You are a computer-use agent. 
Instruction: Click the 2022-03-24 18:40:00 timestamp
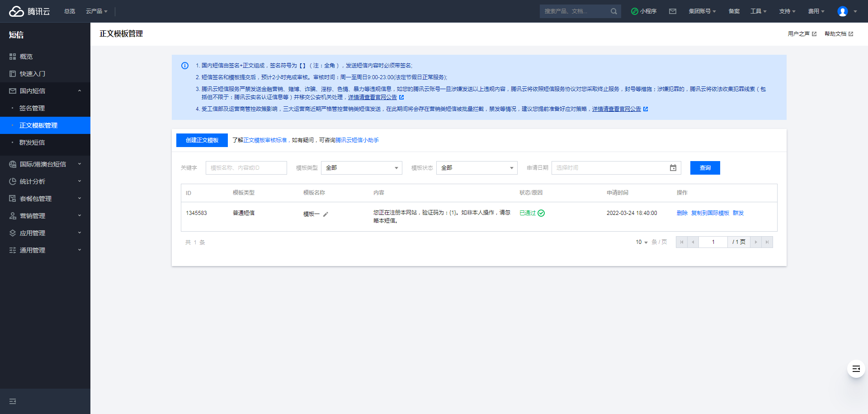[x=632, y=213]
